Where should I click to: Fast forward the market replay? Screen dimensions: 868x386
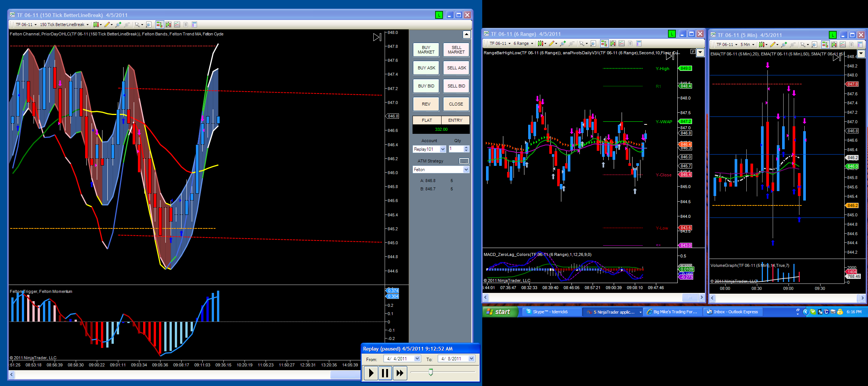click(x=399, y=373)
